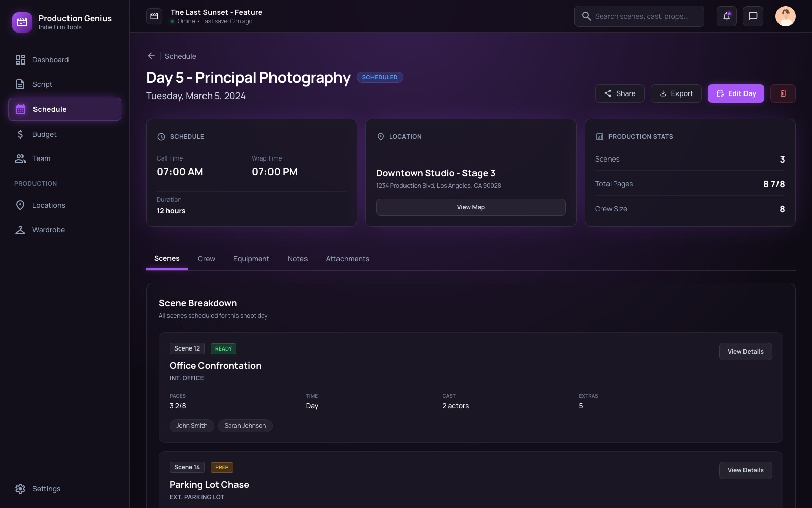Click the Scene 12 label badge

pos(187,348)
